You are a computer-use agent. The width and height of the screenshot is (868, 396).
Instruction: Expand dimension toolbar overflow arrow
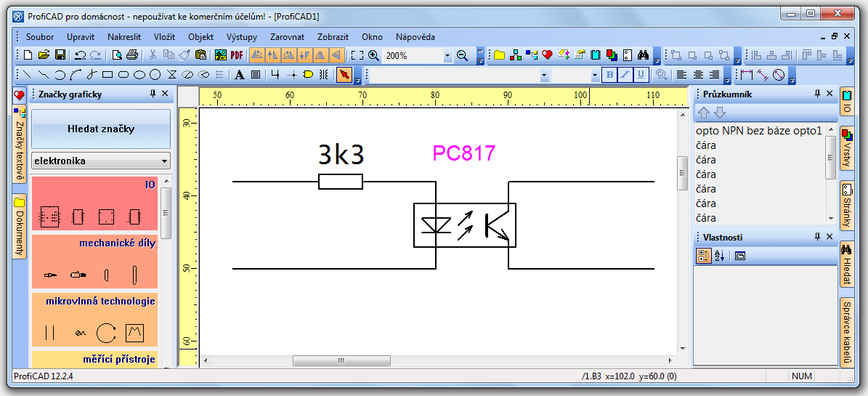click(792, 75)
